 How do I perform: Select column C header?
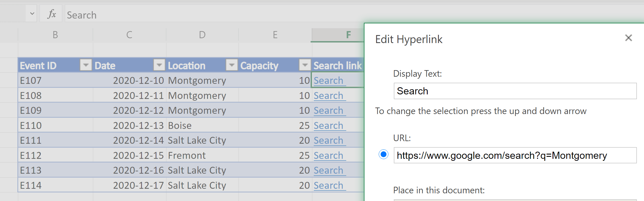[129, 35]
